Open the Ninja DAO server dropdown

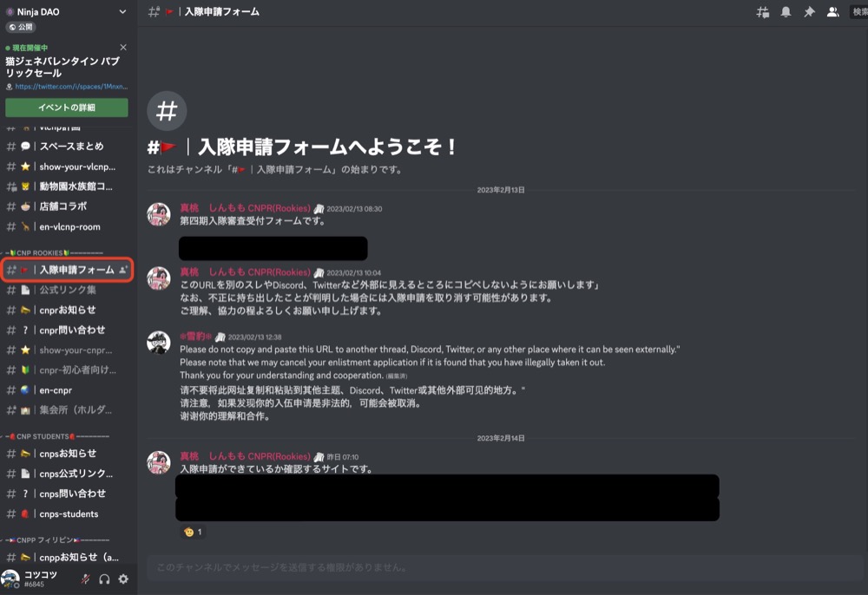coord(122,11)
